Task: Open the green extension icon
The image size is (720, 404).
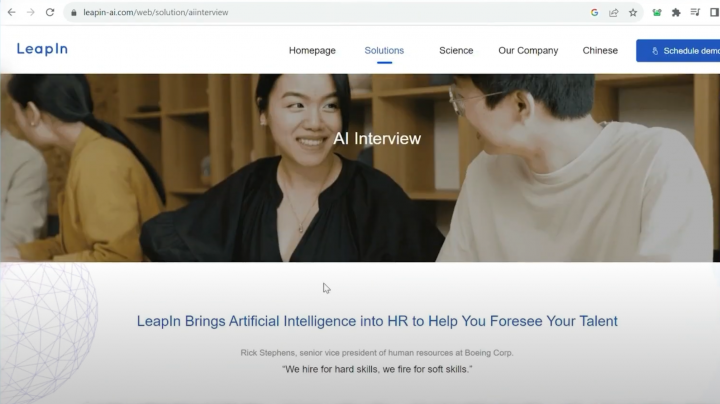Action: [x=657, y=12]
